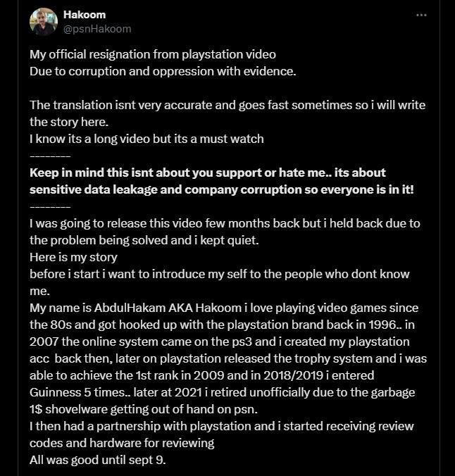The image size is (455, 476).
Task: Click "My name is AbdulHakam AKA Hakoom" line
Action: click(223, 308)
